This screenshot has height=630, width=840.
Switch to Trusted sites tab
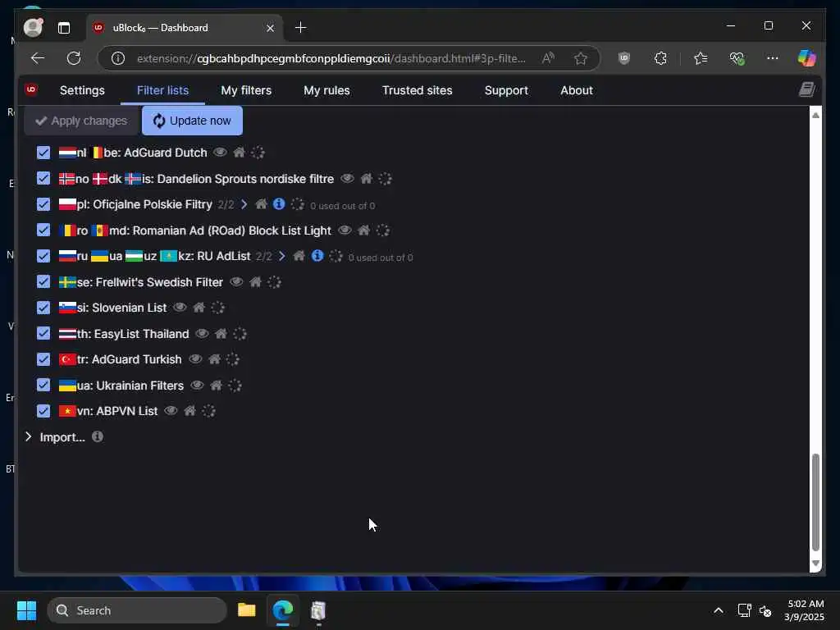417,90
